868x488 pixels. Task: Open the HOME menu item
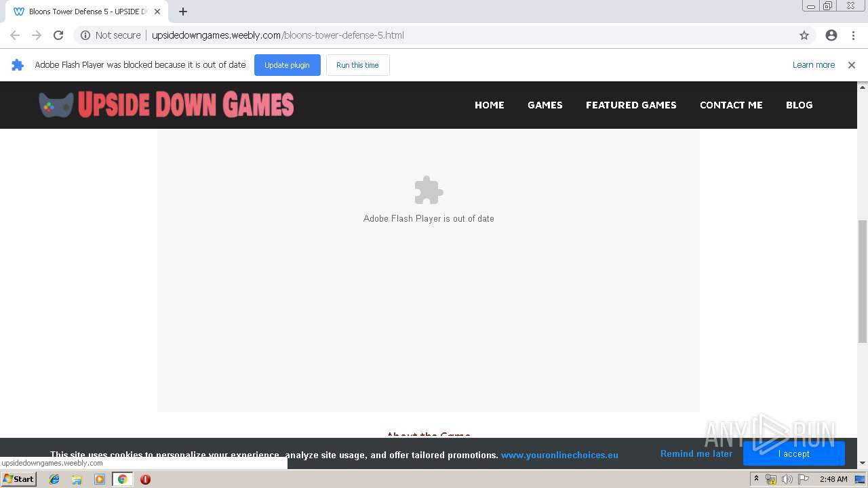(490, 105)
